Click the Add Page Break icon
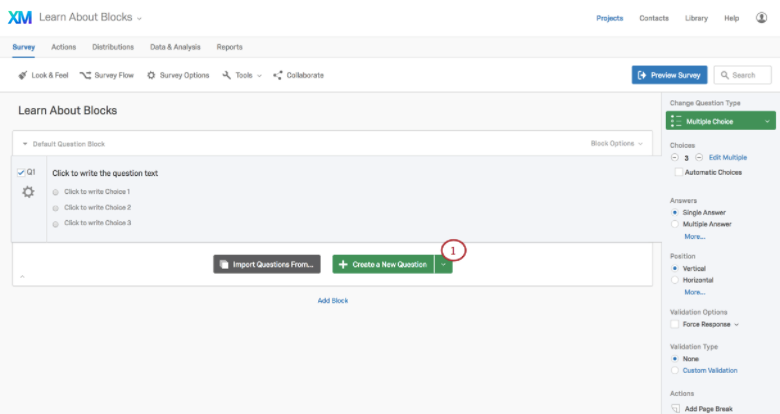Screen dimensions: 780x414 pyautogui.click(x=675, y=409)
